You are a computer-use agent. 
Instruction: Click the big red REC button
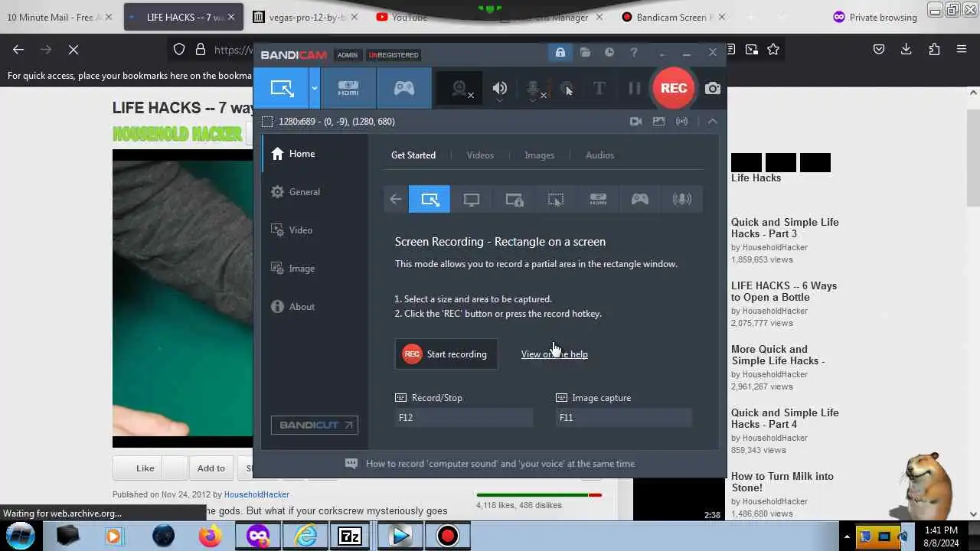674,88
